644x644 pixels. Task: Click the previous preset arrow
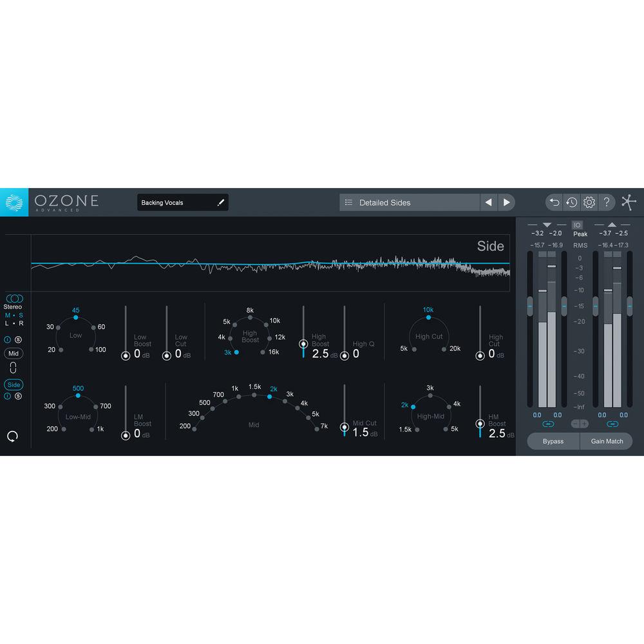[x=489, y=202]
